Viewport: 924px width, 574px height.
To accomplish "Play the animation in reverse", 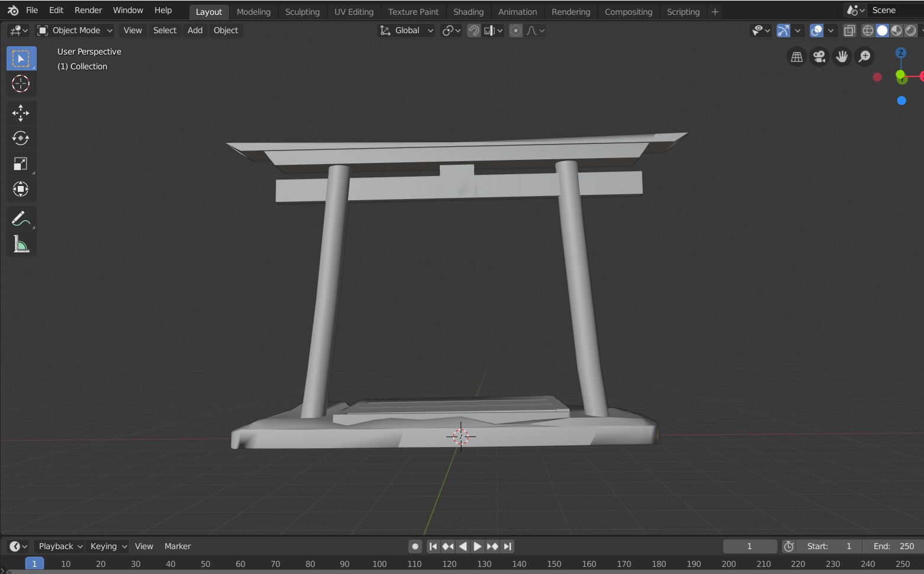I will (463, 546).
